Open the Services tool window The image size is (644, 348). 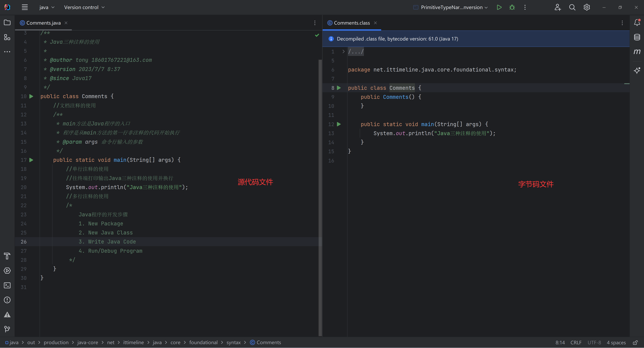click(7, 271)
